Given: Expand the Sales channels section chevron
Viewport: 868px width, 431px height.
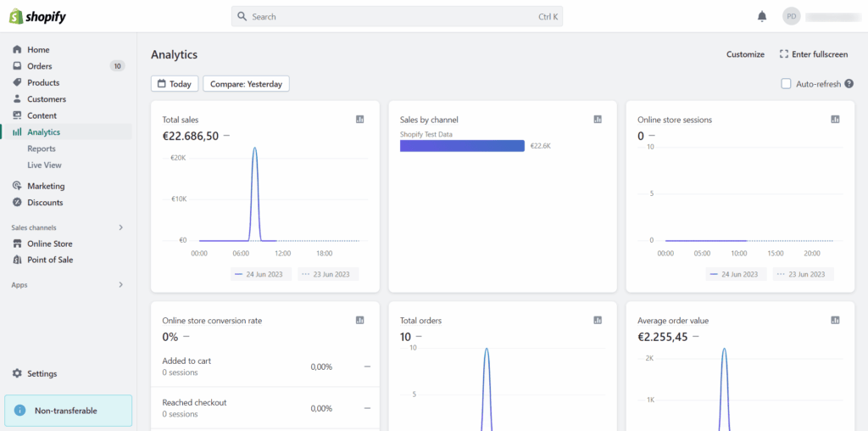Looking at the screenshot, I should point(120,227).
